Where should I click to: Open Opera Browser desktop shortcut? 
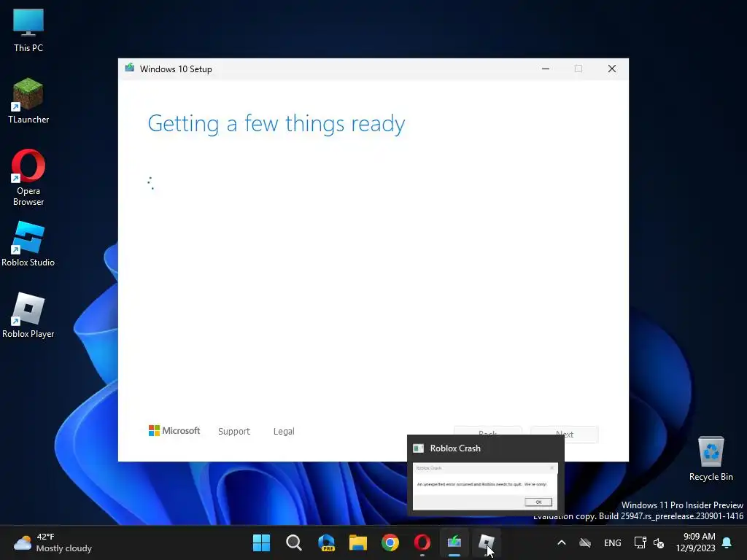(x=28, y=178)
